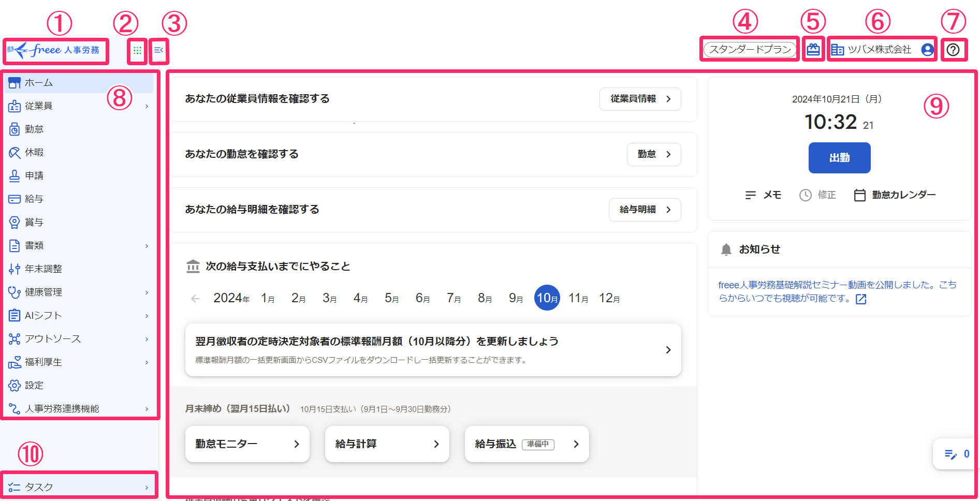Click the AIシフト sidebar item
Viewport: 980px width, 501px height.
pos(79,316)
